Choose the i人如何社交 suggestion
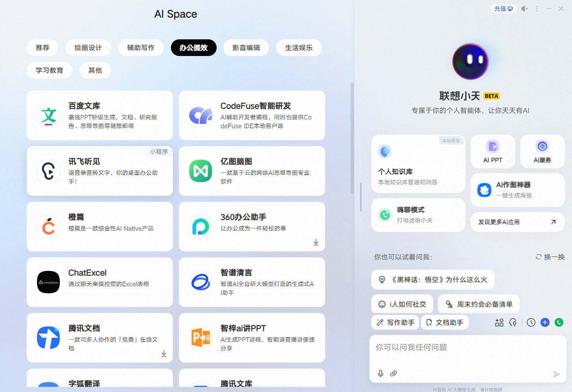 [402, 304]
